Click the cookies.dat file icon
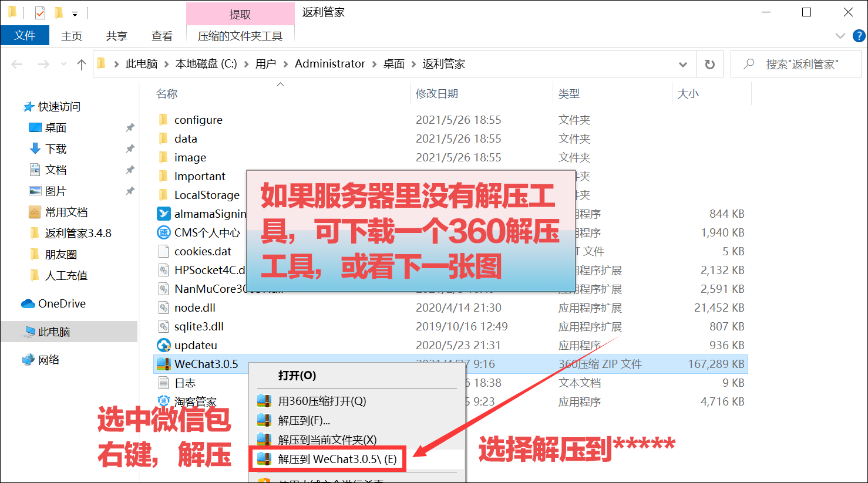868x483 pixels. point(164,251)
